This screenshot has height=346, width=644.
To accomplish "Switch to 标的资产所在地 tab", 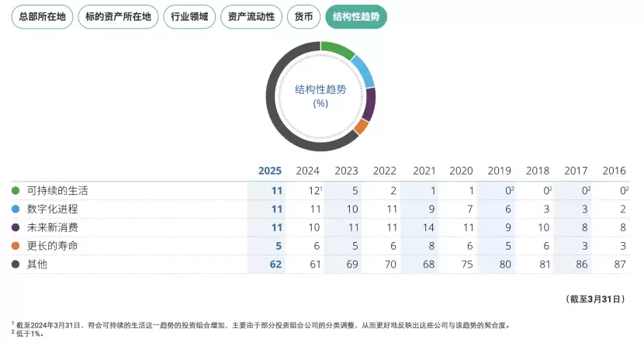I will click(118, 16).
